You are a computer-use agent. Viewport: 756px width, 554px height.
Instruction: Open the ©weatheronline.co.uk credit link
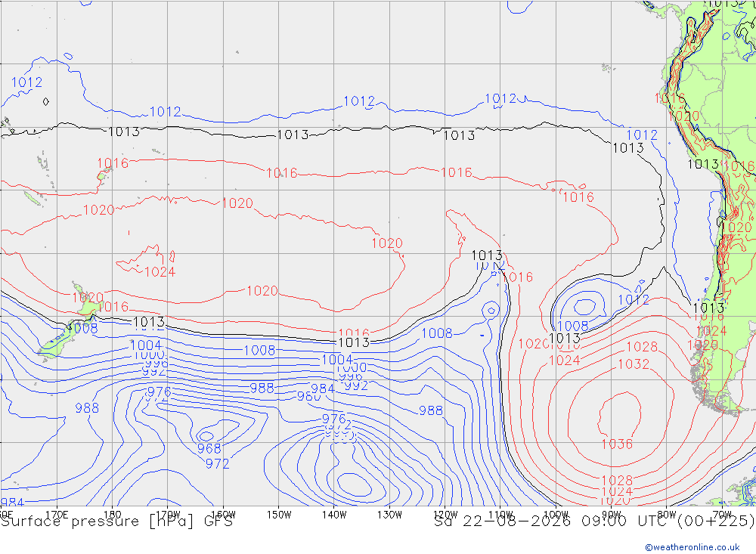tap(692, 547)
